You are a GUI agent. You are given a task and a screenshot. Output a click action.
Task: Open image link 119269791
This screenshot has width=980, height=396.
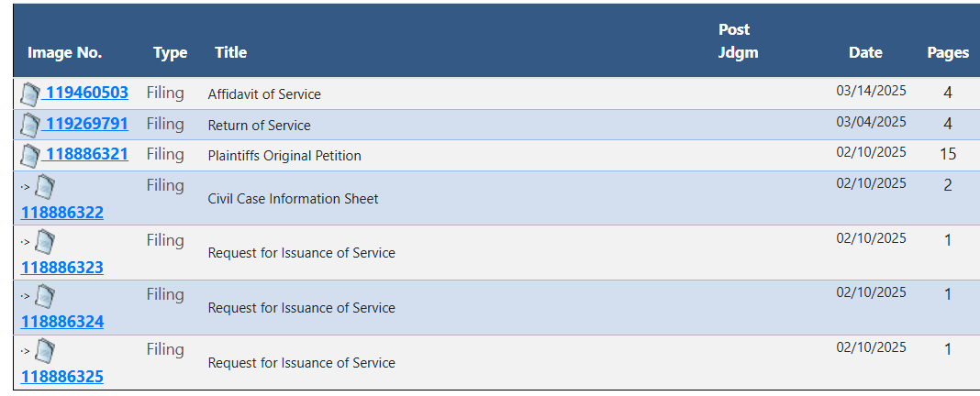click(x=86, y=124)
